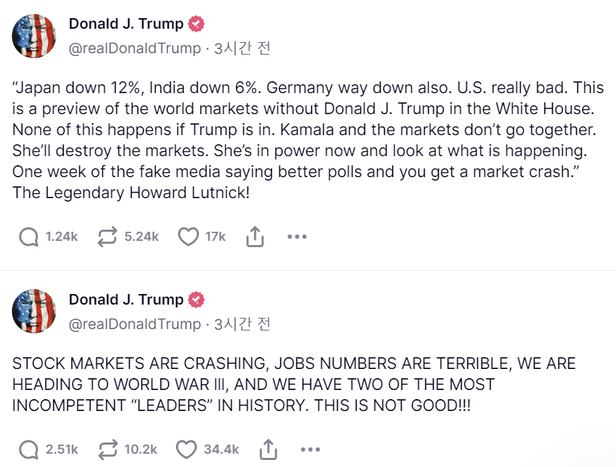Viewport: 616px width, 467px height.
Task: Open the @realDonaldTrump handle on the first post
Action: tap(134, 47)
